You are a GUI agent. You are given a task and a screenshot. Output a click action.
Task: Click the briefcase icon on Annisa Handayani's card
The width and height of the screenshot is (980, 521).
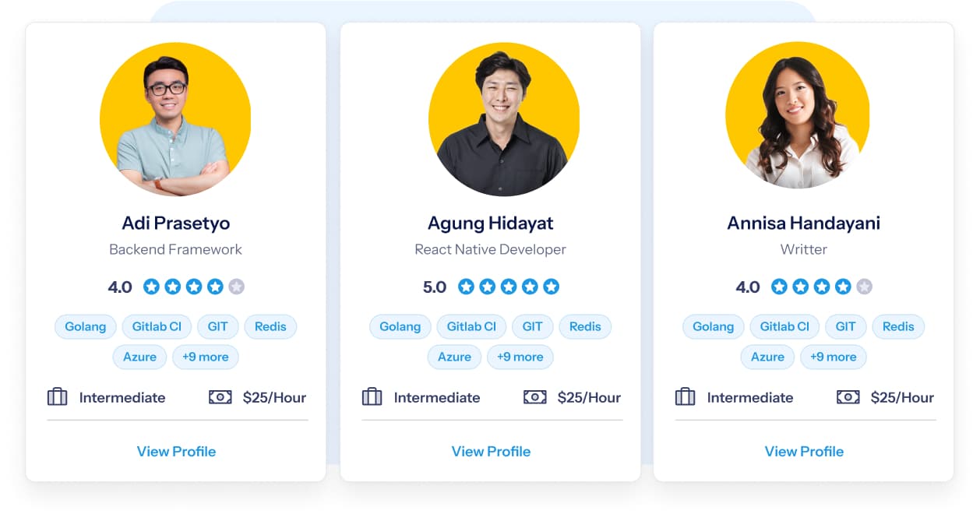tap(685, 397)
